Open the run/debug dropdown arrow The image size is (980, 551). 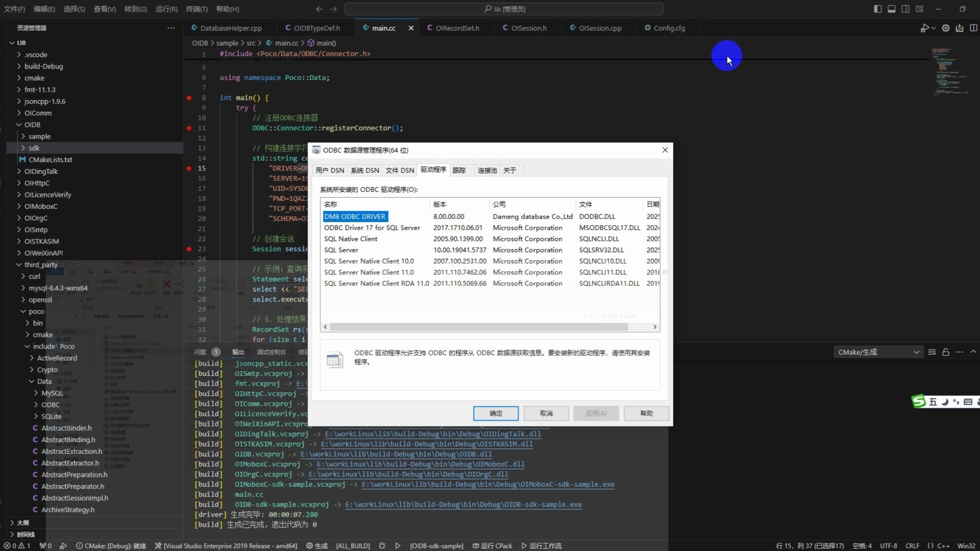pos(933,28)
